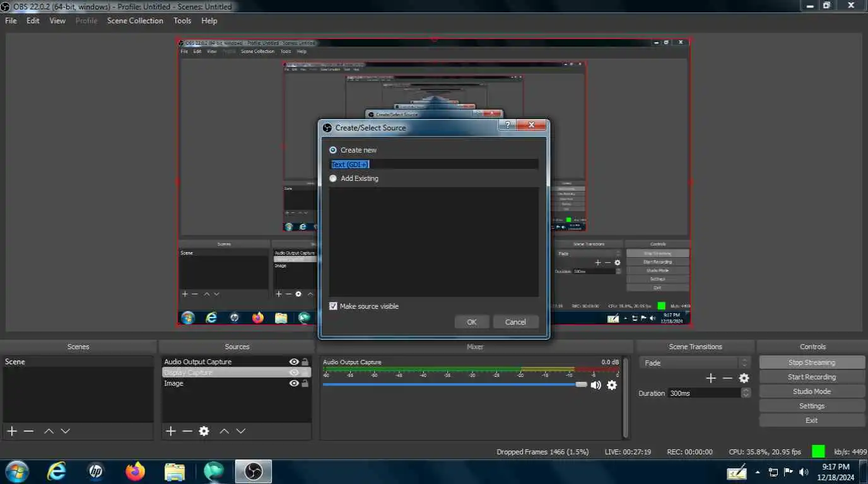The width and height of the screenshot is (868, 484).
Task: Click Dropped Frames 1466 (1.5%) status text
Action: (542, 452)
